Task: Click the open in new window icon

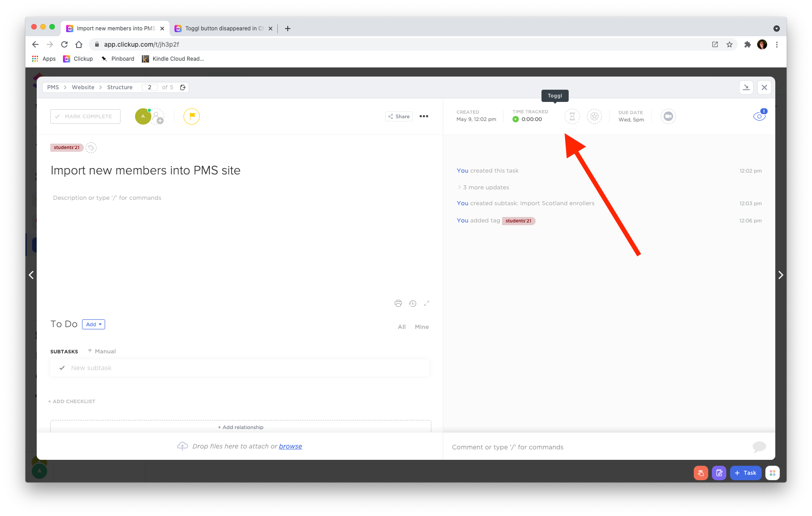Action: click(x=715, y=44)
